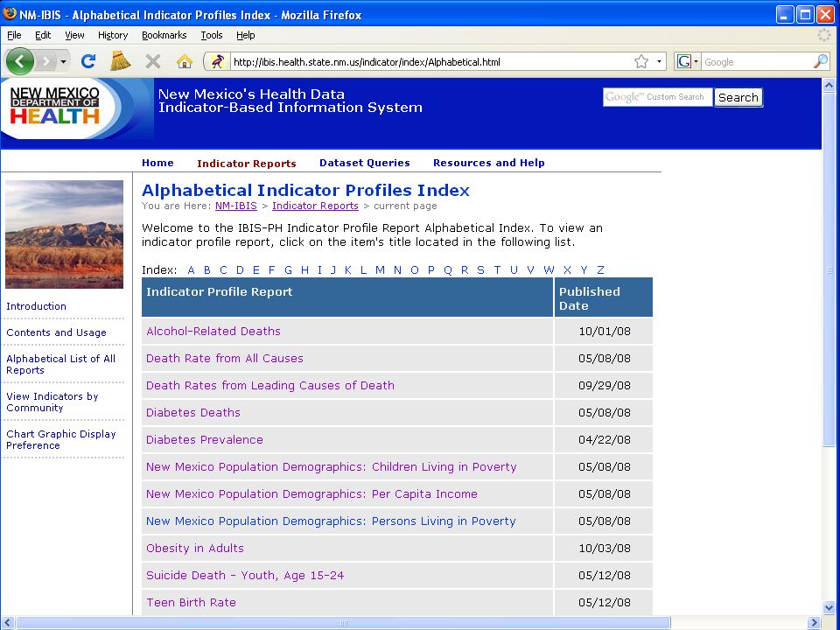Screen dimensions: 840x630
Task: Click the vertical scrollbar up arrow
Action: tap(829, 85)
